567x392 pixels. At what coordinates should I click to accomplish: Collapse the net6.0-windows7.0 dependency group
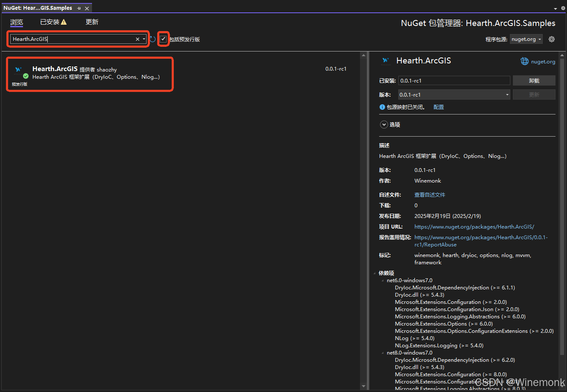383,280
